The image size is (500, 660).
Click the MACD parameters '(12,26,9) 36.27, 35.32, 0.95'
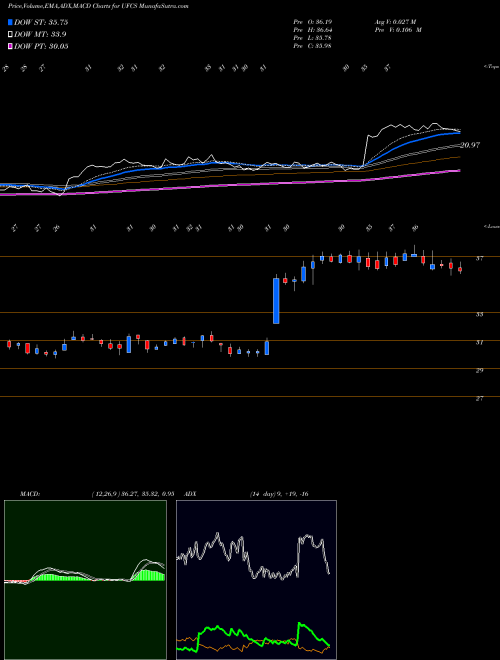tap(133, 494)
